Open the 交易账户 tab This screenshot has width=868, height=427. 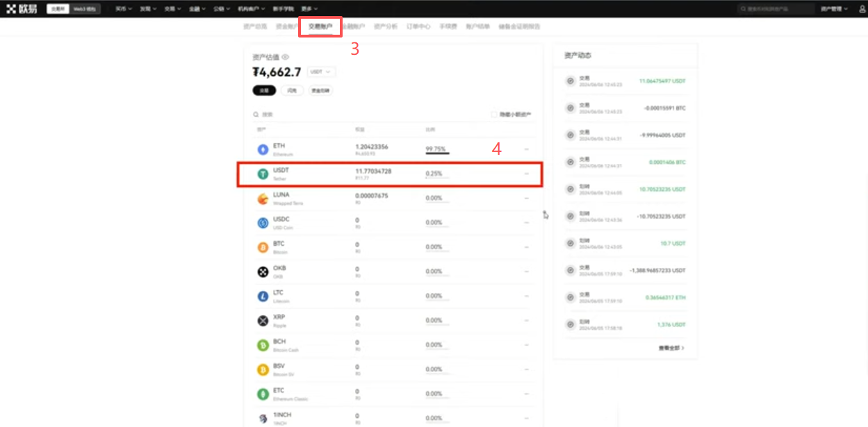321,26
